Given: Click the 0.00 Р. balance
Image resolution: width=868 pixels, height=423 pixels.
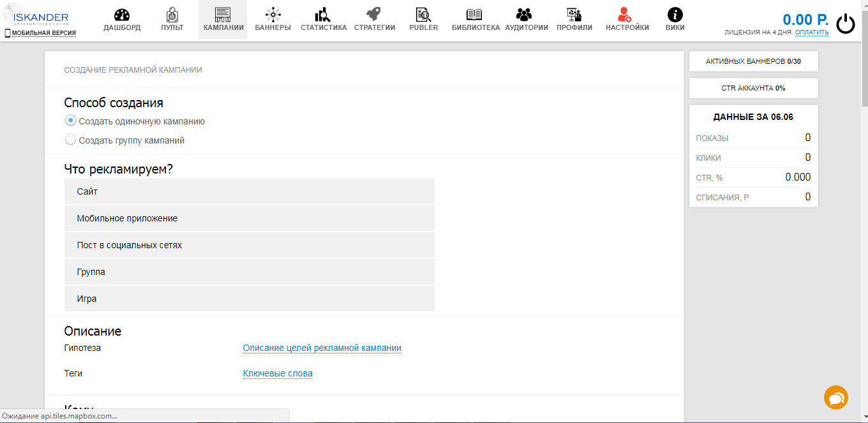Looking at the screenshot, I should (x=805, y=20).
